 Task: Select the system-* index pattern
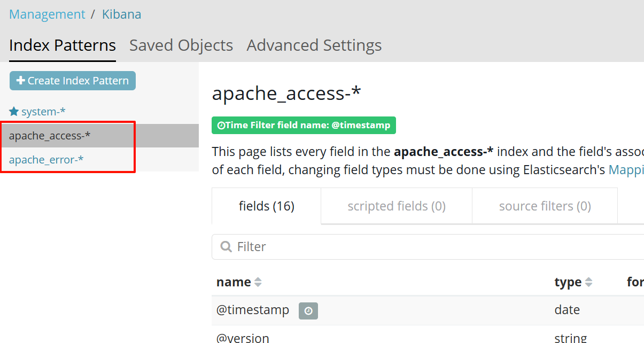[x=43, y=112]
